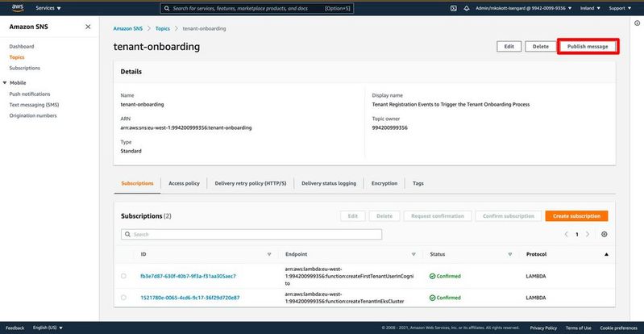The width and height of the screenshot is (644, 334).
Task: Click the search magnifier in top bar
Action: (x=167, y=8)
